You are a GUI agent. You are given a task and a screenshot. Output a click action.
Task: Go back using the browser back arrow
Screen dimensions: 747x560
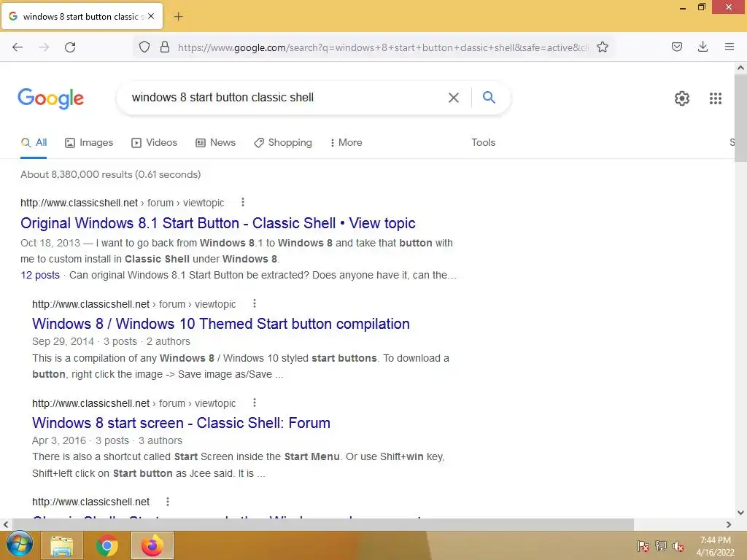click(18, 47)
